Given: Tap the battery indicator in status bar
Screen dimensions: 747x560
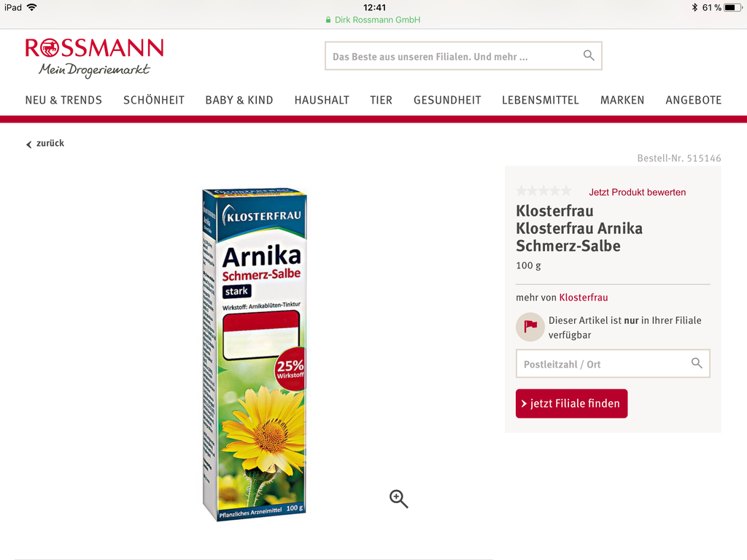Looking at the screenshot, I should 732,7.
